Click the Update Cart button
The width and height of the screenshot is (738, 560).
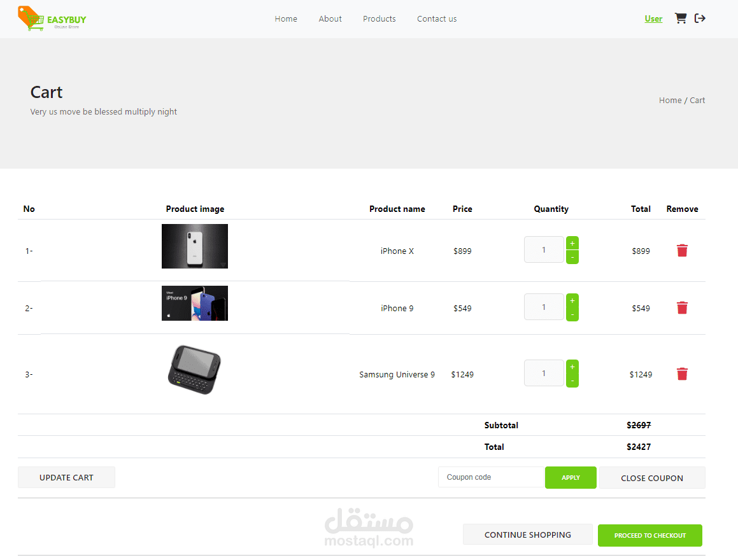[66, 477]
